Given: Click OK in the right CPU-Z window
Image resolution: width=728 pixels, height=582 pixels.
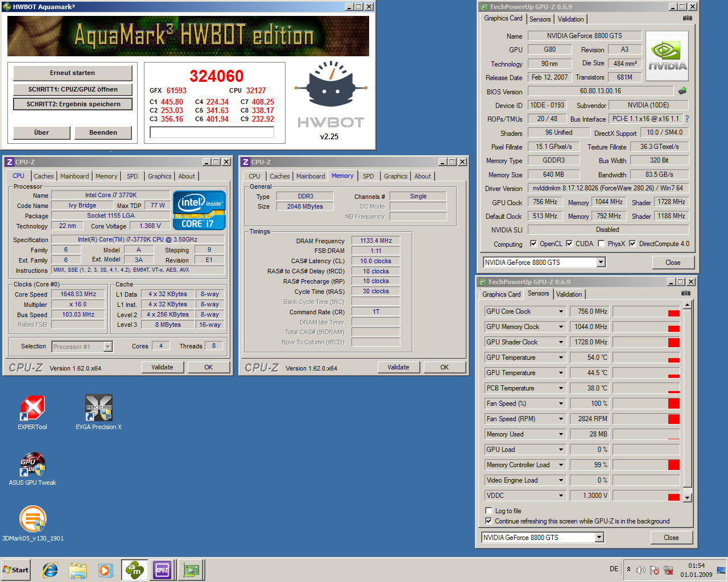Looking at the screenshot, I should 445,367.
